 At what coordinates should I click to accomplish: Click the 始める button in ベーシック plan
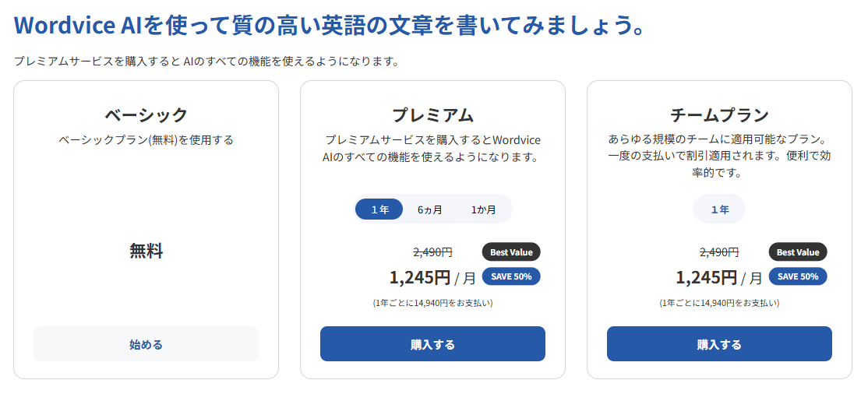(146, 344)
